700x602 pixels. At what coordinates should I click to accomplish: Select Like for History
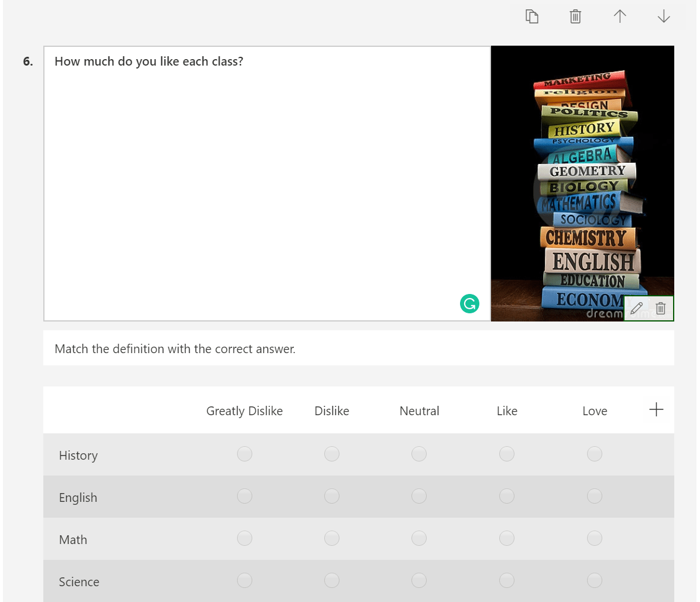coord(507,454)
